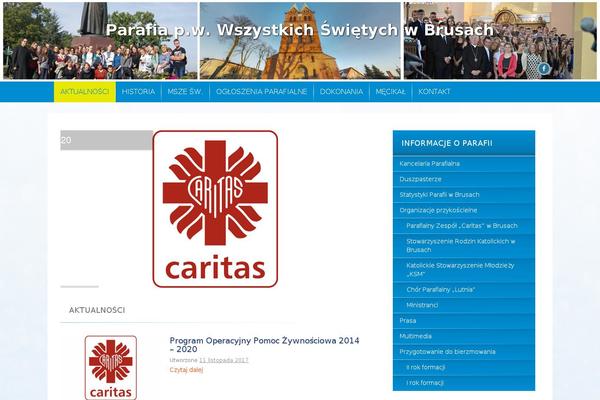600x400 pixels.
Task: Open the HISTORIA menu item
Action: pyautogui.click(x=139, y=92)
